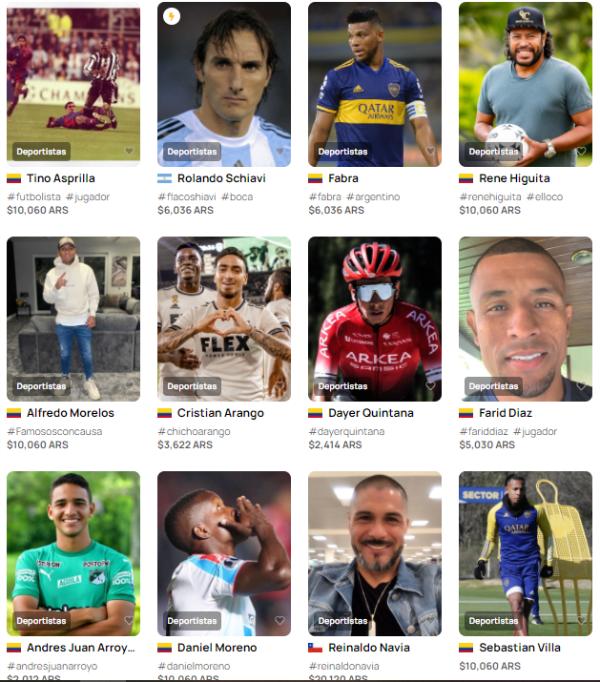
Task: View Alfredo Morelos's photo thumbnail
Action: [74, 319]
